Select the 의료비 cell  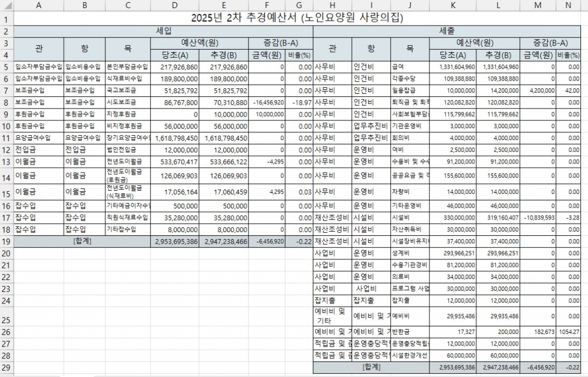pyautogui.click(x=410, y=277)
